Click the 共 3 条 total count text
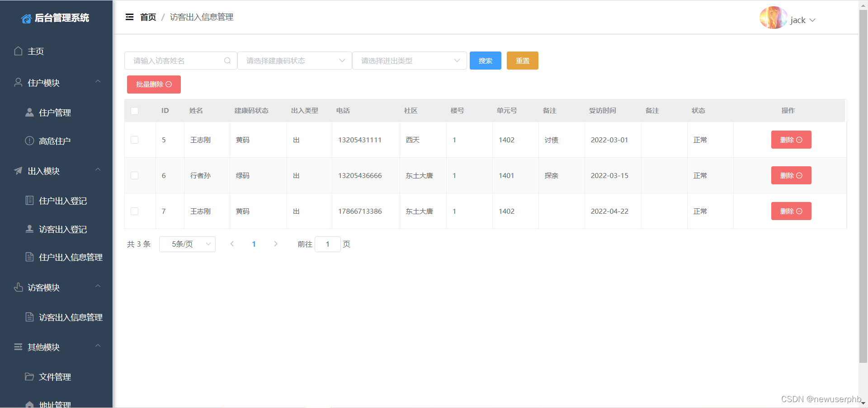 coord(139,244)
